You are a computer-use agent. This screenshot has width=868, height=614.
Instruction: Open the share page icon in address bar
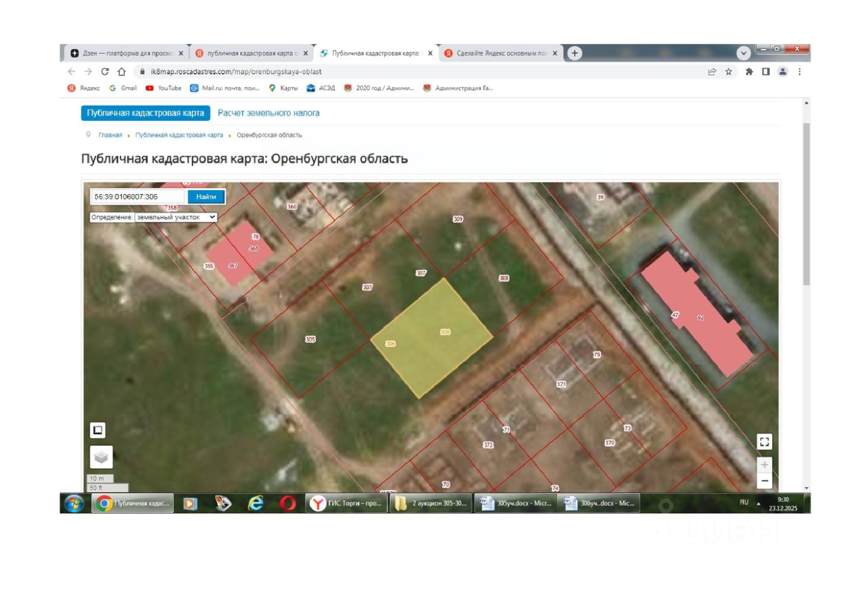[712, 71]
